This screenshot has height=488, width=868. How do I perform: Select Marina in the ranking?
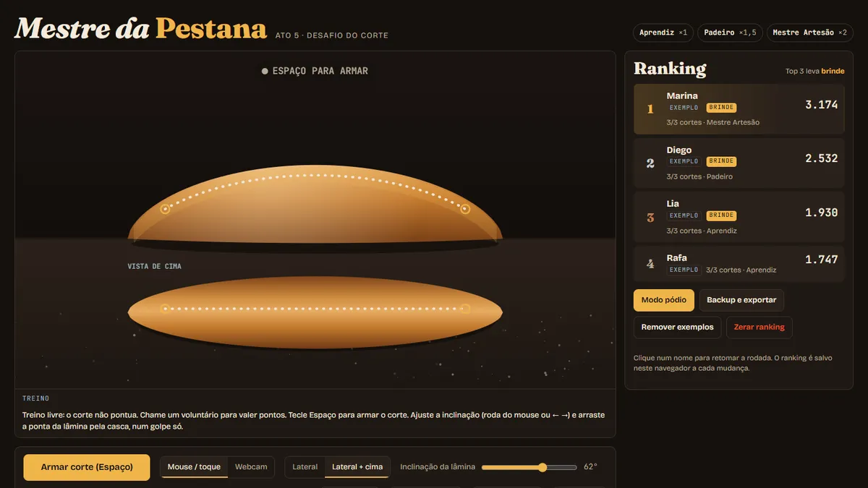pos(739,109)
